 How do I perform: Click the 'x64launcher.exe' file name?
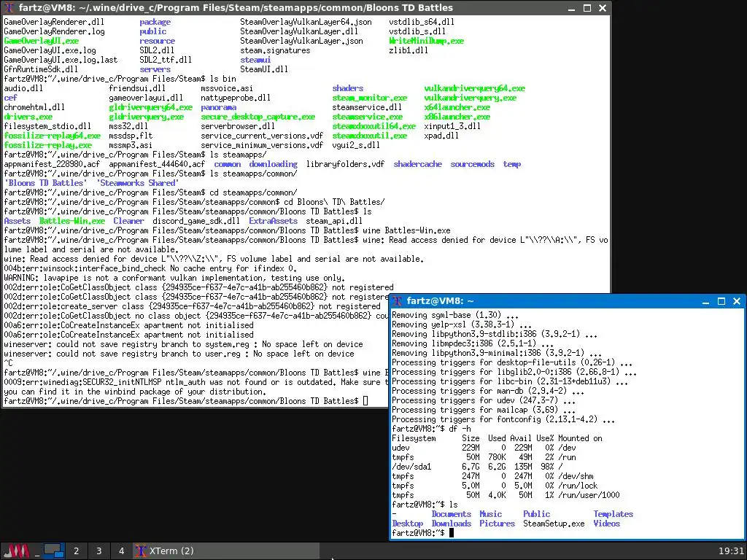[457, 108]
